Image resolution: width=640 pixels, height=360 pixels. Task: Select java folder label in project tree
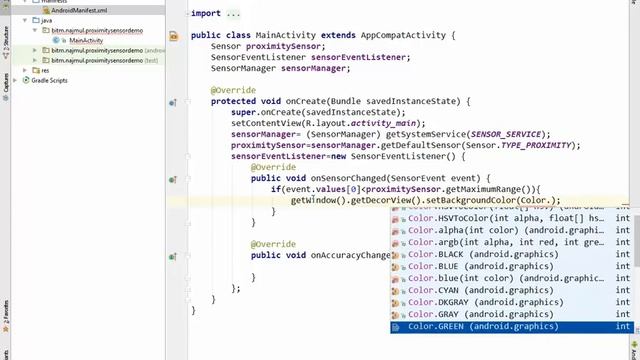point(46,20)
